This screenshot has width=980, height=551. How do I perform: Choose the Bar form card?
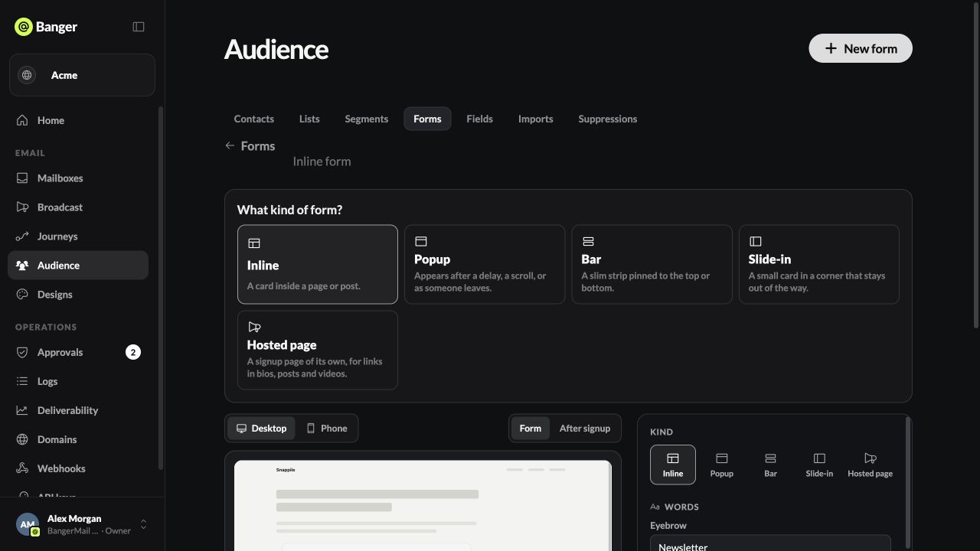[652, 264]
